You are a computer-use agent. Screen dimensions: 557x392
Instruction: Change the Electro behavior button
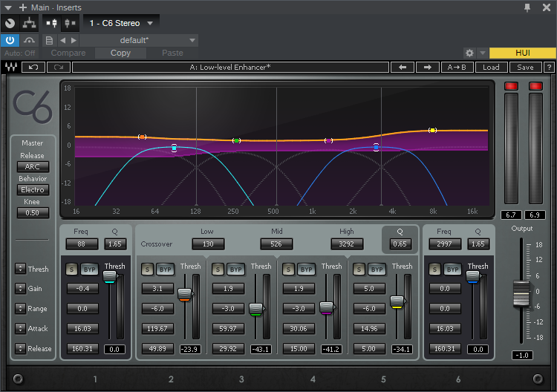coord(33,189)
